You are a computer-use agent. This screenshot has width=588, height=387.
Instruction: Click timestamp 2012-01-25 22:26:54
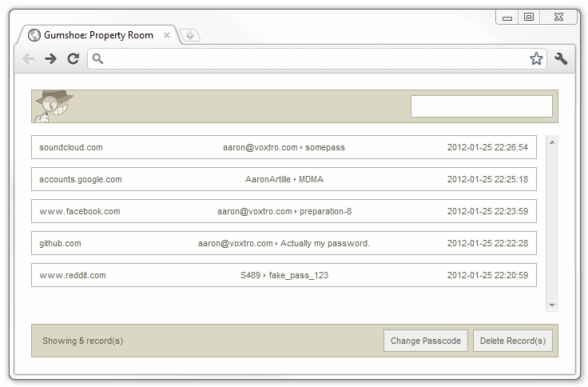[487, 147]
